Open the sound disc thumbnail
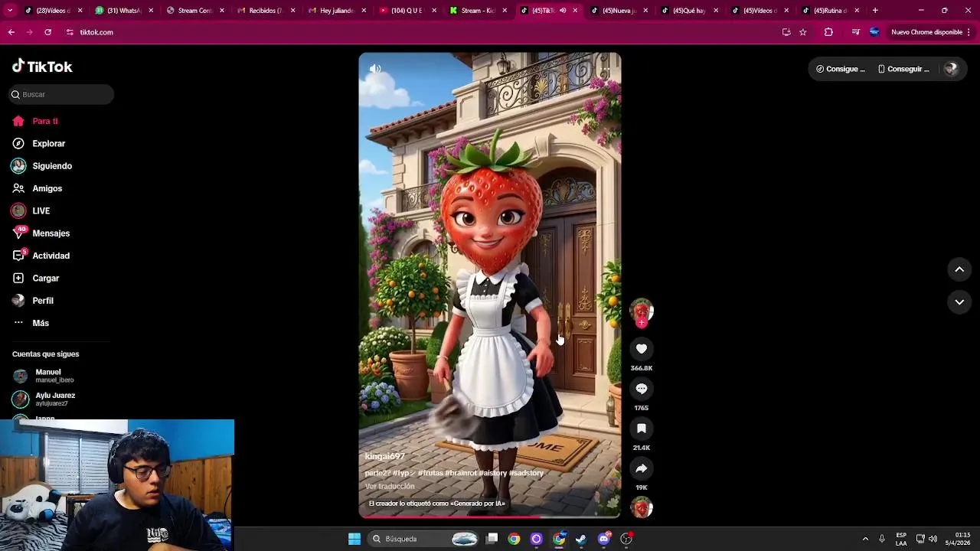 (642, 507)
